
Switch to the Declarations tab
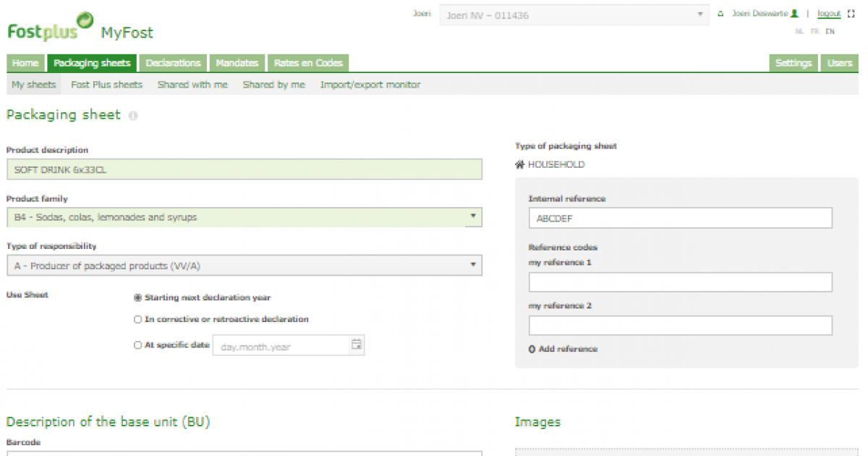[x=173, y=63]
